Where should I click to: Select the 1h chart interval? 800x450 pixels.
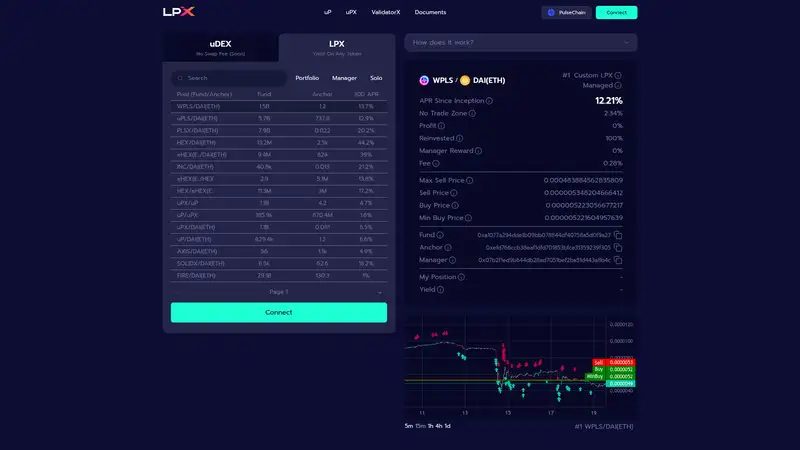point(431,426)
